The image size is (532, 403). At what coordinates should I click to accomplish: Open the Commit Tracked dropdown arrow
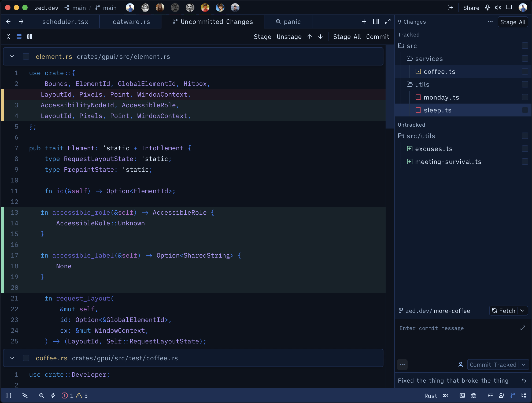coord(524,365)
